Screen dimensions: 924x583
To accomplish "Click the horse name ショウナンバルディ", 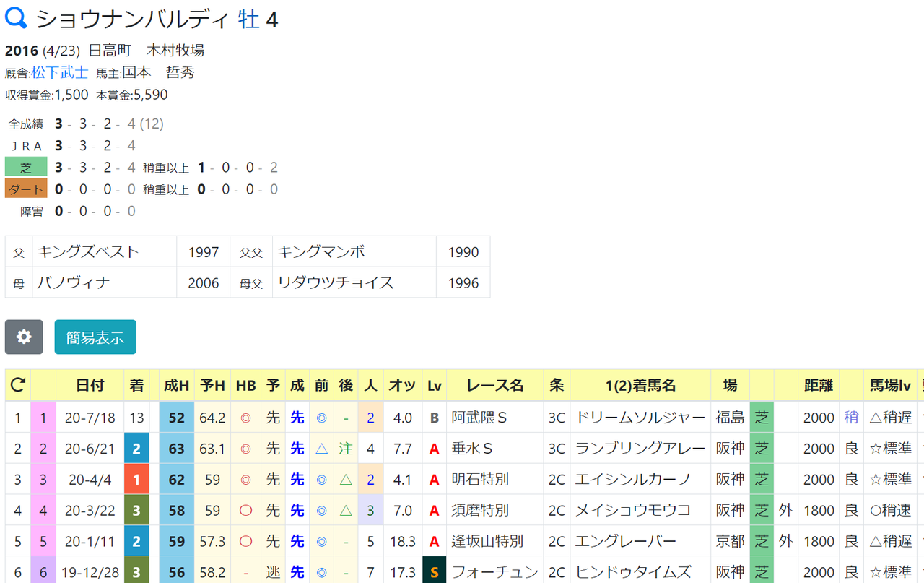I will pos(134,20).
